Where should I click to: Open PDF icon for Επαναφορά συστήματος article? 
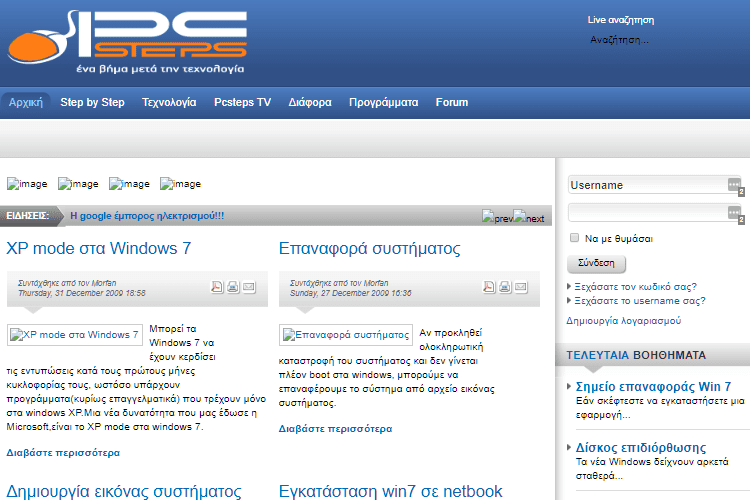[x=489, y=287]
